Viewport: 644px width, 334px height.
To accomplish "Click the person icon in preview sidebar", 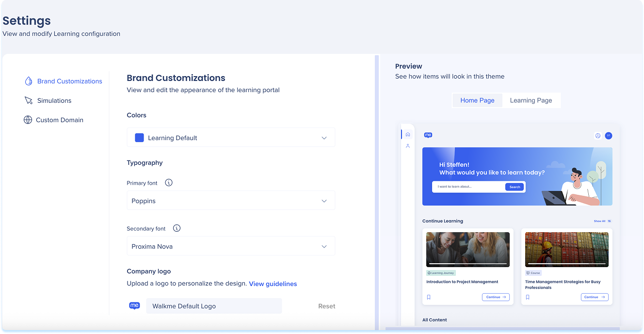I will point(408,146).
